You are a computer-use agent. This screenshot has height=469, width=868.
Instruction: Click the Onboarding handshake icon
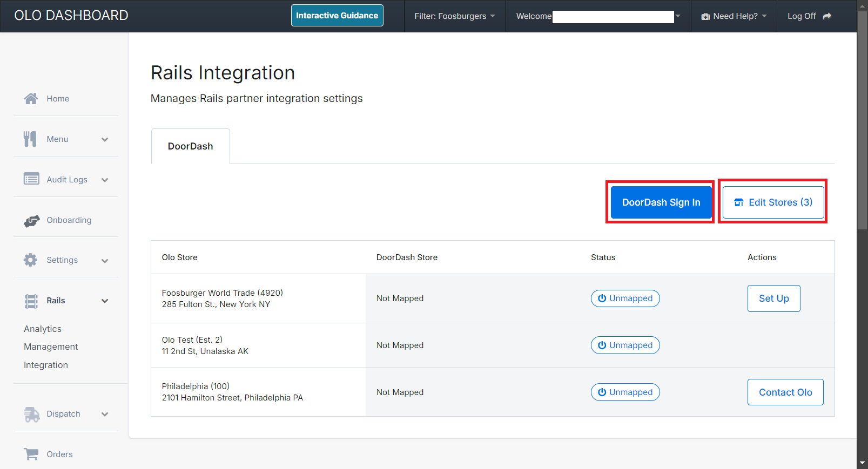pos(32,220)
